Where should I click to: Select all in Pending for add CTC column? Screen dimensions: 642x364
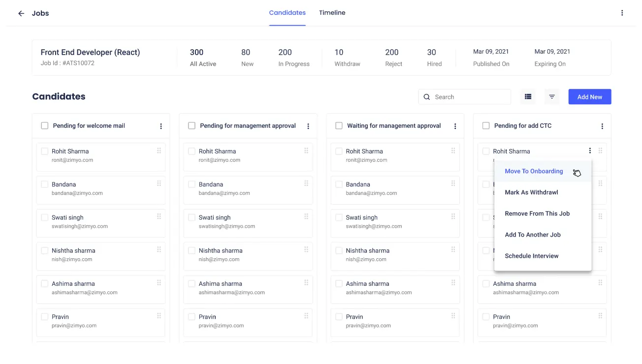click(486, 126)
